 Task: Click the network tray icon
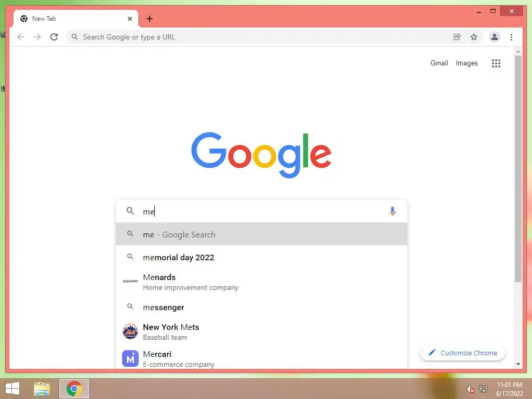point(483,389)
